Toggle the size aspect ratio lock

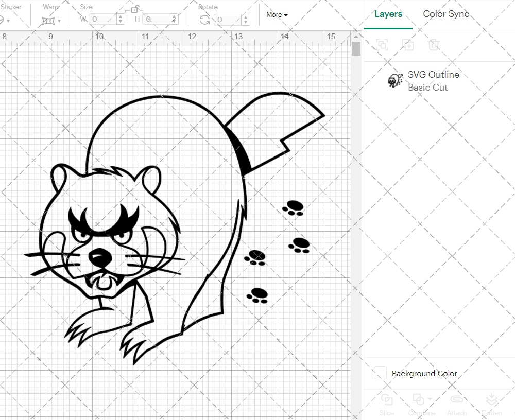134,9
